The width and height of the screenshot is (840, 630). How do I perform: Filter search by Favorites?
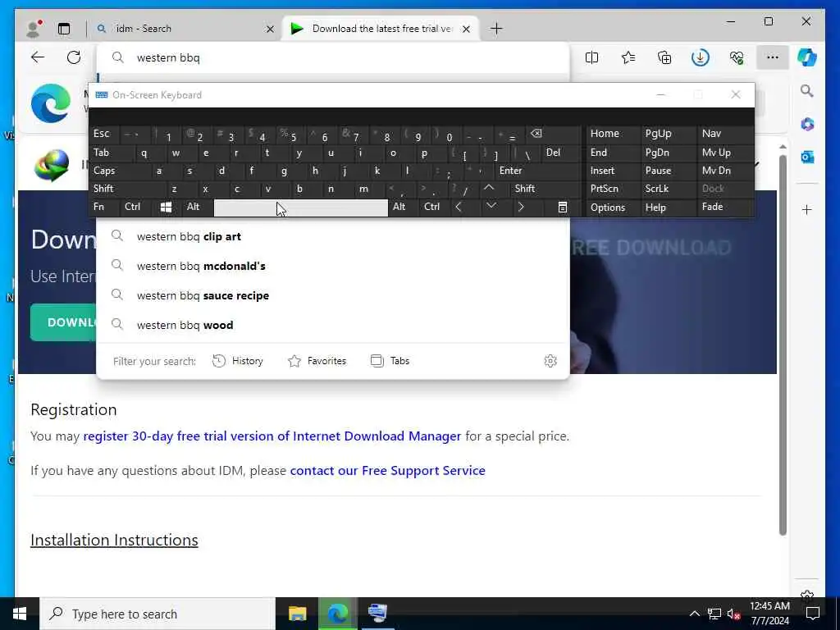point(317,361)
